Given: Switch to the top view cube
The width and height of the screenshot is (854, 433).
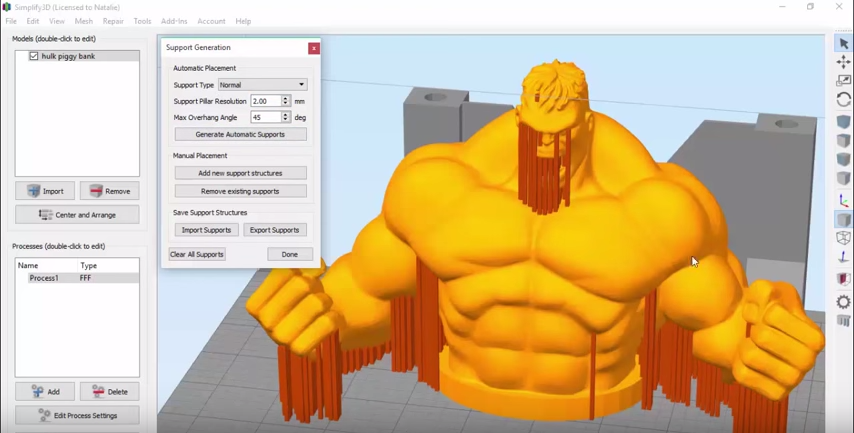Looking at the screenshot, I should [843, 141].
